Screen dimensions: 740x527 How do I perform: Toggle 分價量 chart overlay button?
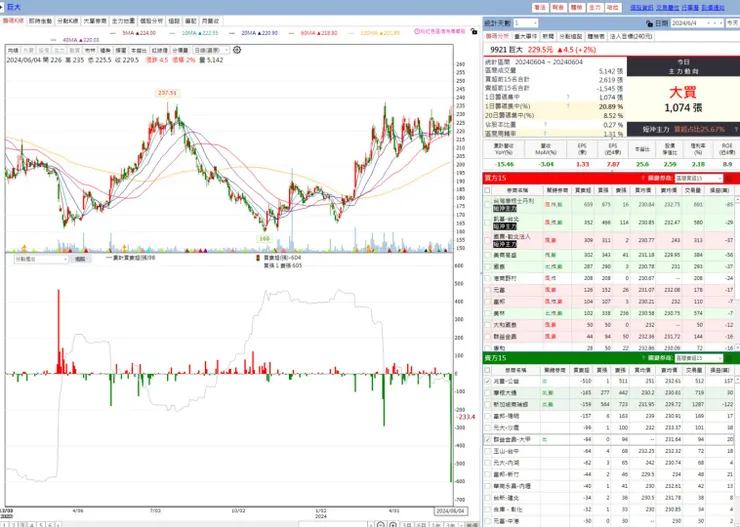(180, 50)
